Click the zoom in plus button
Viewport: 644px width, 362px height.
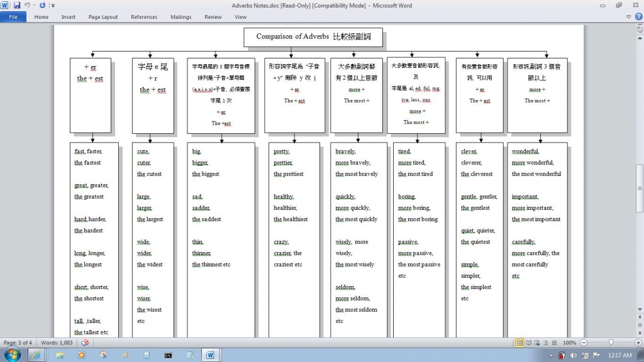coord(638,343)
